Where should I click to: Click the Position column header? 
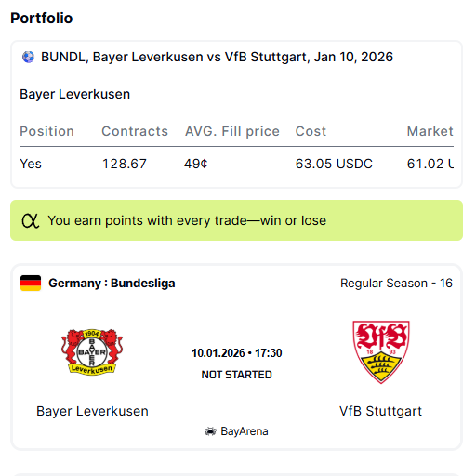point(47,131)
